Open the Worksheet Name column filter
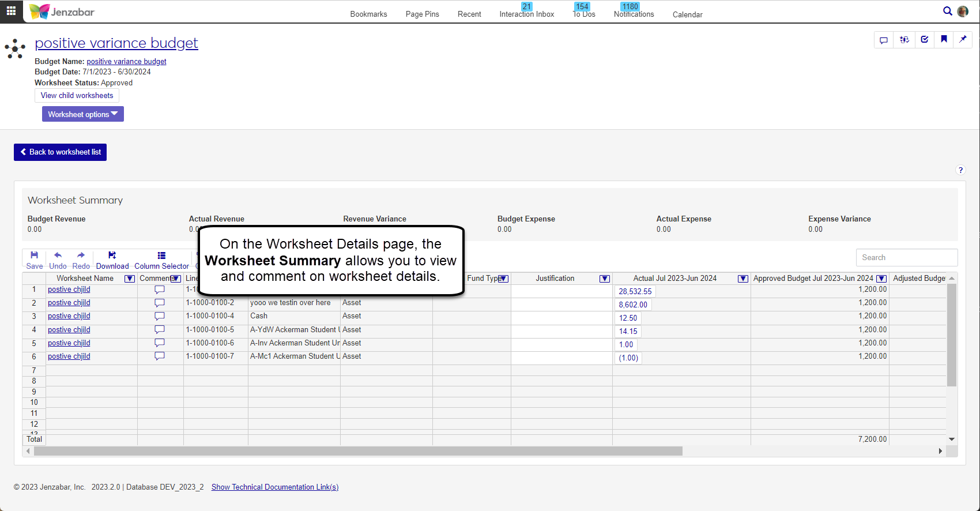The image size is (980, 511). 130,279
